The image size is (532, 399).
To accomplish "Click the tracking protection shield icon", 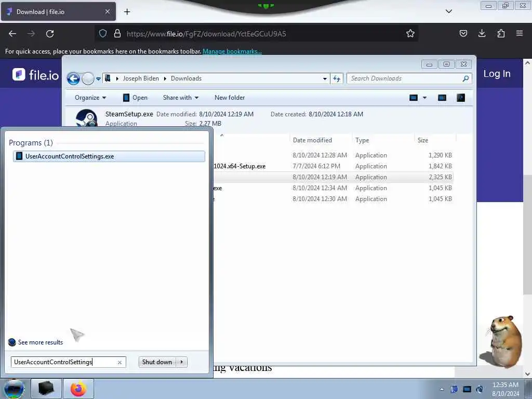I will pyautogui.click(x=103, y=34).
